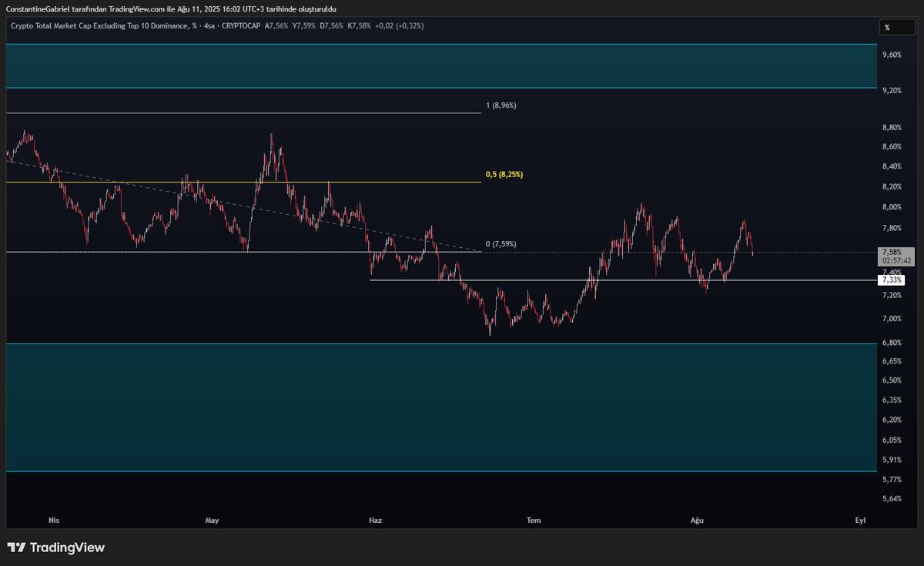924x566 pixels.
Task: Select the yellow 0,5 Fibonacci horizontal line
Action: tap(243, 183)
